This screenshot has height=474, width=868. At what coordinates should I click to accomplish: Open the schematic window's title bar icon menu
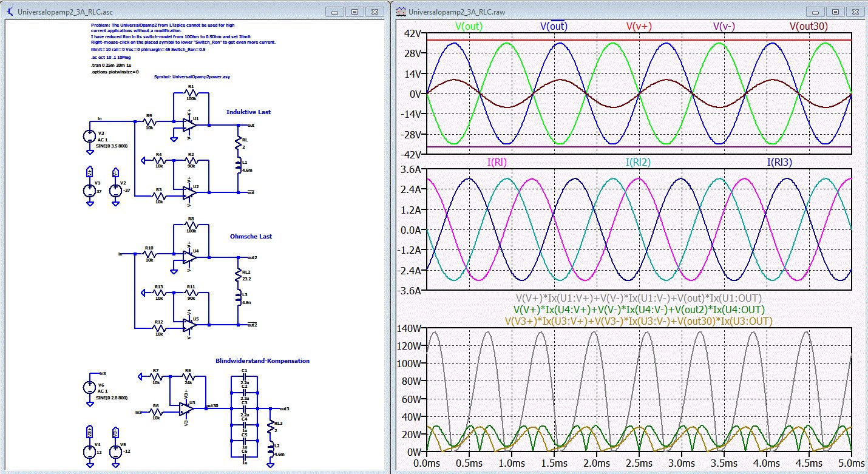[11, 12]
